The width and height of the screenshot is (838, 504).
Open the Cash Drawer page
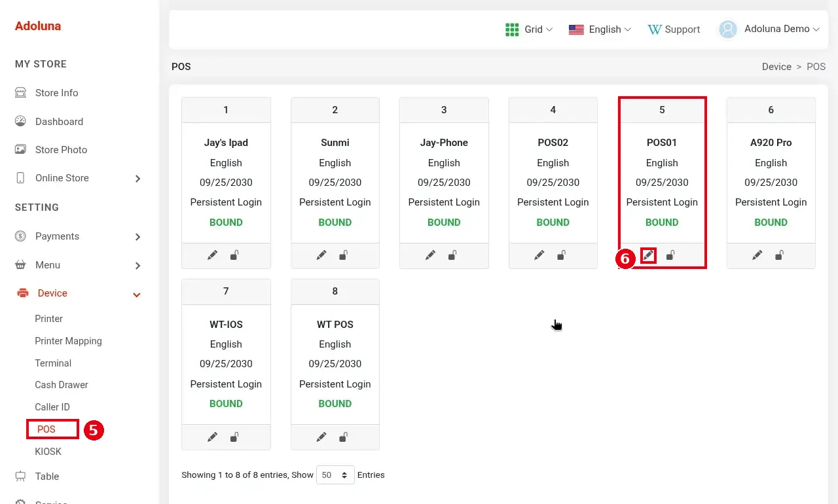(62, 385)
